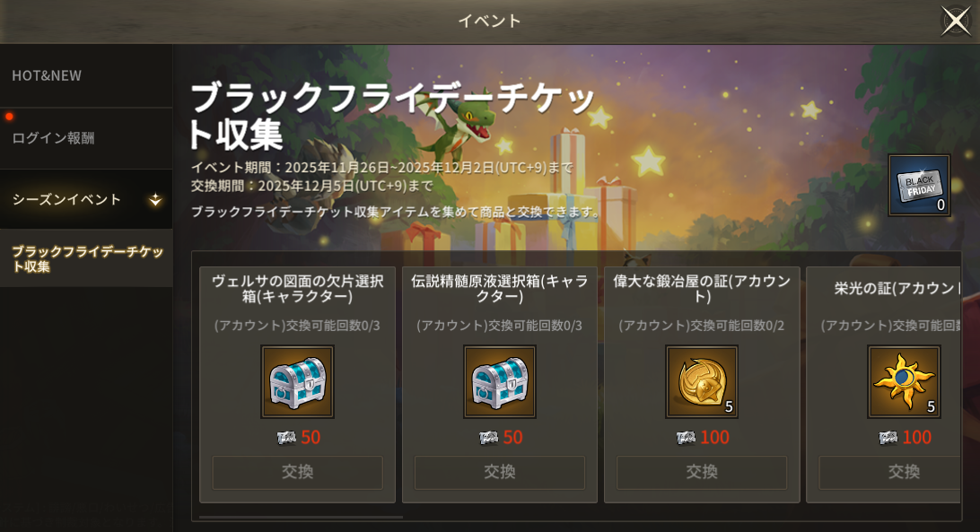Screen dimensions: 980x532
Task: Click 交換 button for 伝説精髄原液選択箱
Action: coord(499,472)
